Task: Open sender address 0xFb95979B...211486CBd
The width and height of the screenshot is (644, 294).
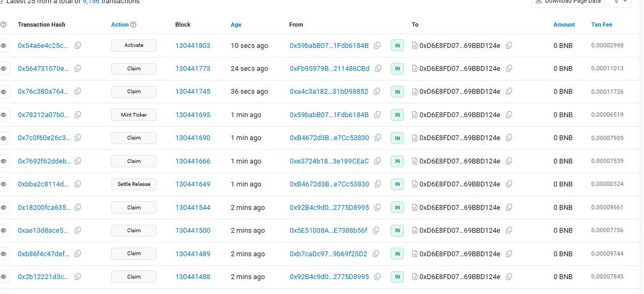Action: point(329,69)
